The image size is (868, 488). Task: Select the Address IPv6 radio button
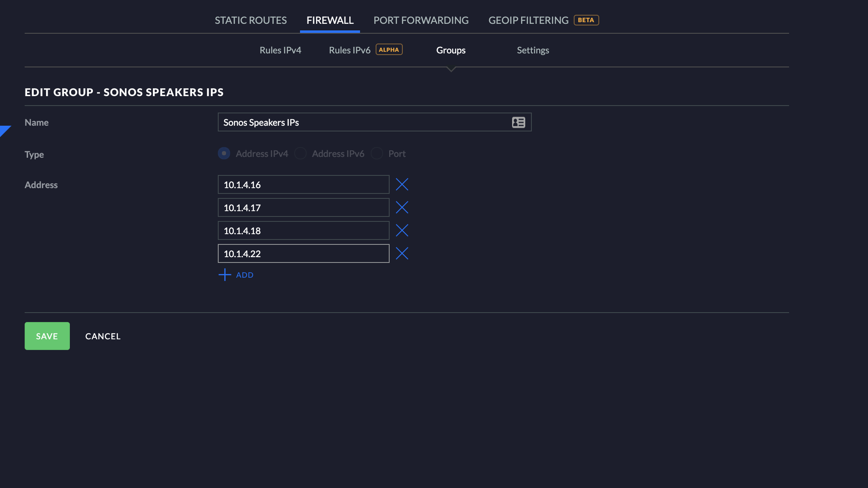coord(300,153)
